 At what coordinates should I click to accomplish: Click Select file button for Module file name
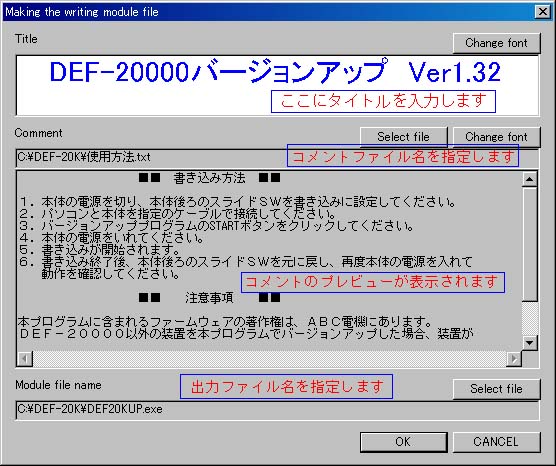tap(496, 389)
